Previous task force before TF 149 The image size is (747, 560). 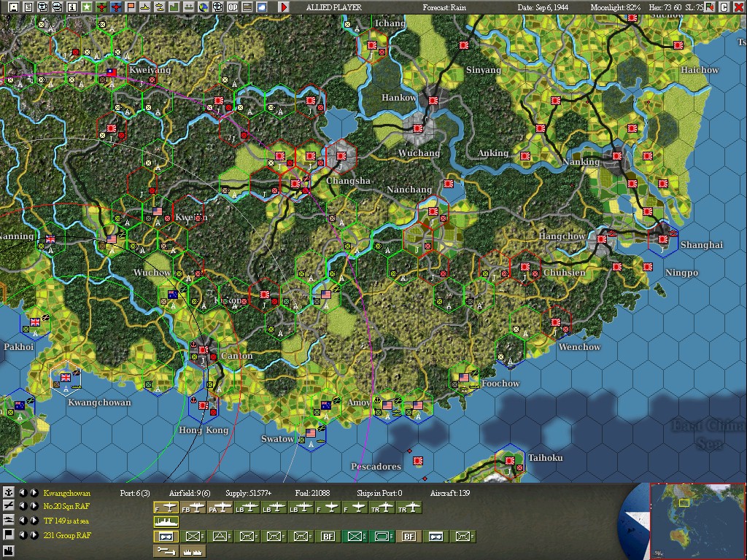click(23, 520)
